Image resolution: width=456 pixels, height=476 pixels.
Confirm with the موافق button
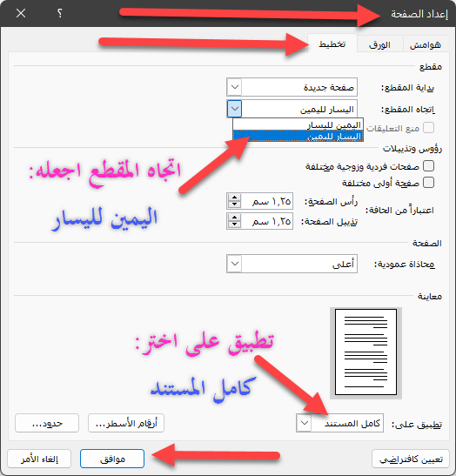click(x=112, y=459)
